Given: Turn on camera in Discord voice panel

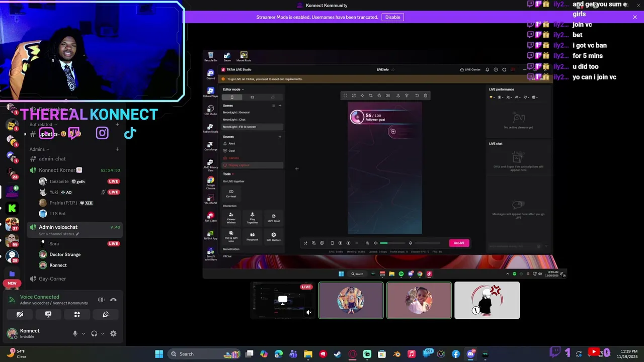Looking at the screenshot, I should point(20,314).
